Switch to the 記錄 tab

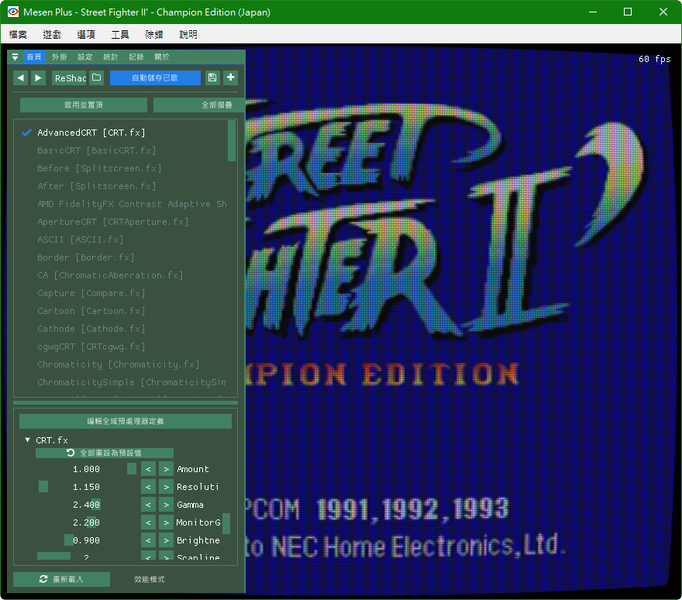point(136,57)
